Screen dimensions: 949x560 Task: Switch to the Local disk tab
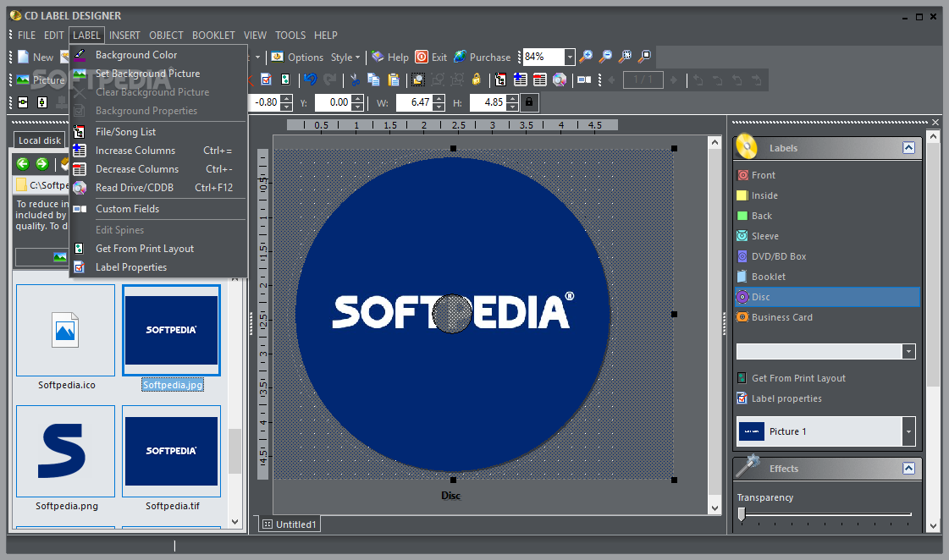coord(39,140)
